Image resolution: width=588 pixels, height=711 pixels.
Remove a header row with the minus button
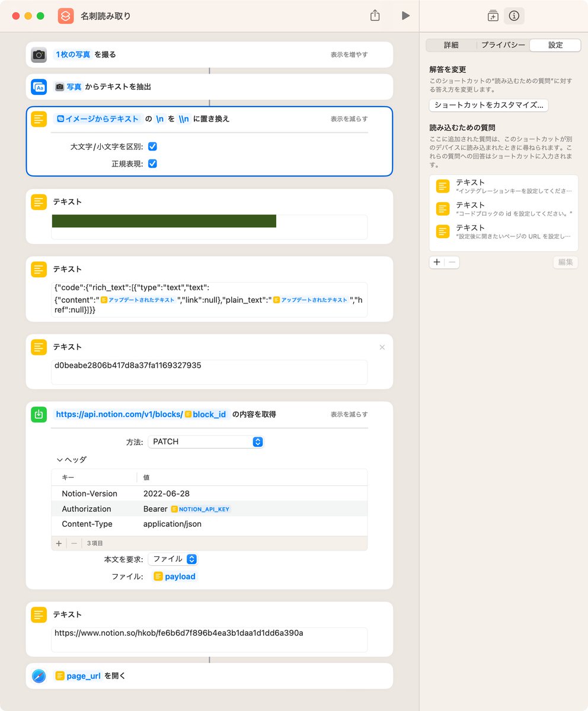point(74,543)
